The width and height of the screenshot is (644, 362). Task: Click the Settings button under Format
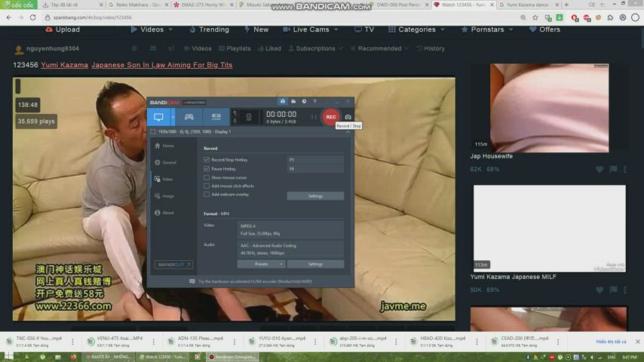pyautogui.click(x=315, y=264)
